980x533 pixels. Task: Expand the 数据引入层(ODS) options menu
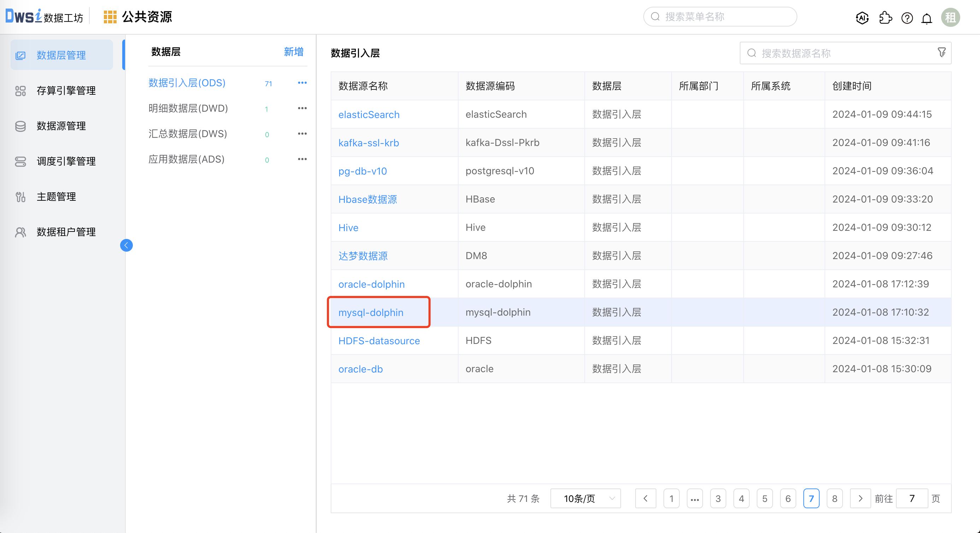pos(300,83)
